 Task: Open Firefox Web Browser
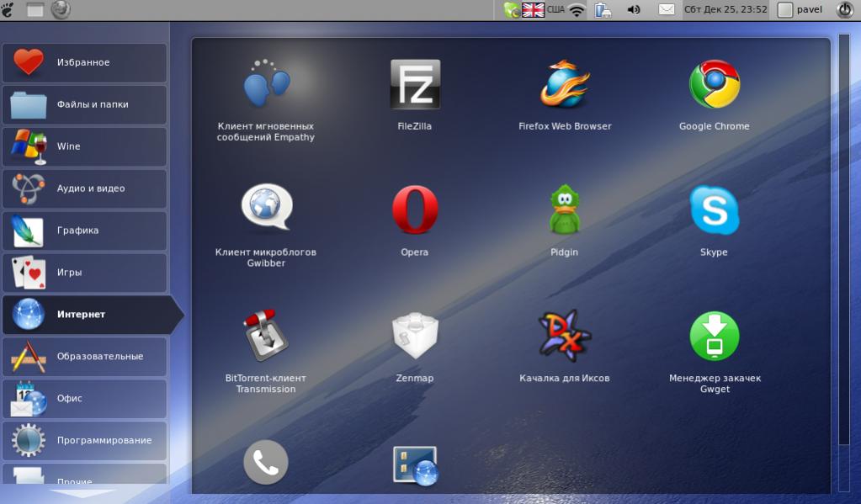565,85
